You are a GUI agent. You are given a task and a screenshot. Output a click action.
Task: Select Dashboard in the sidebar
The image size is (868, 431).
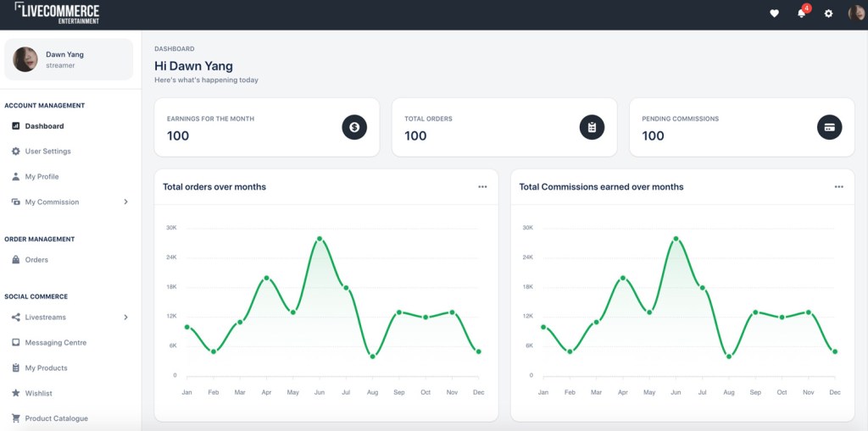44,126
